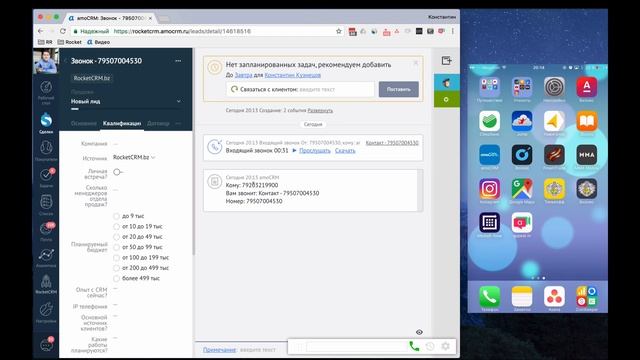Expand hidden events via Развернуть link
The image size is (640, 360).
[x=320, y=111]
